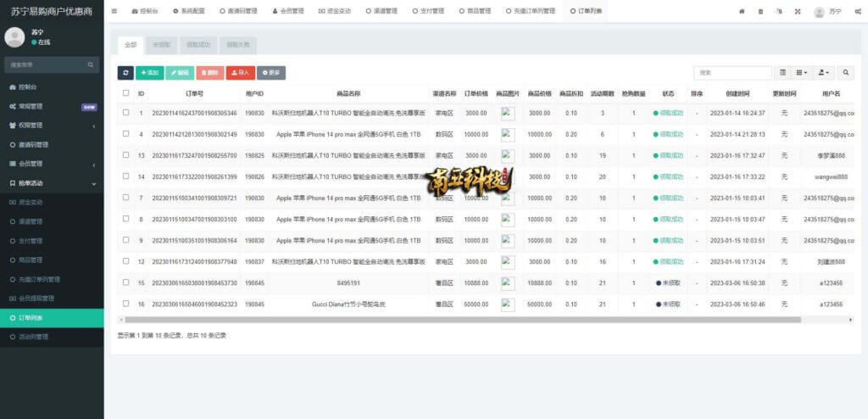Click the home icon in top bar
The width and height of the screenshot is (868, 419).
click(x=742, y=11)
